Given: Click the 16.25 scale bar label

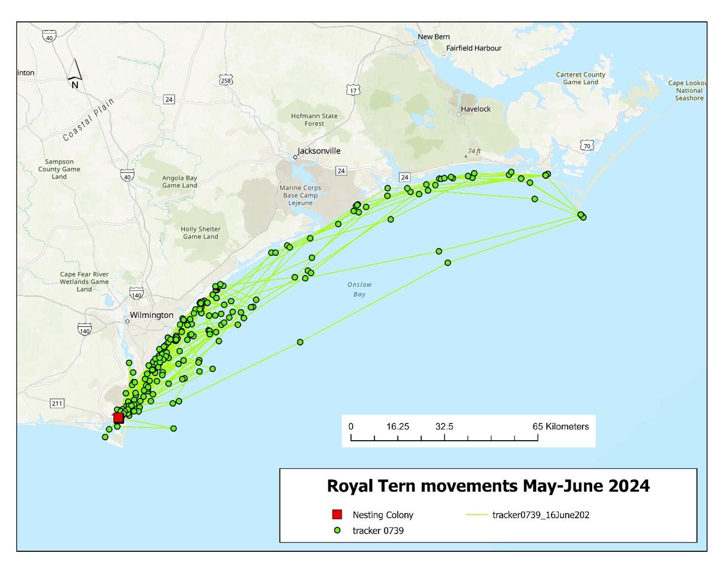Looking at the screenshot, I should click(x=398, y=426).
